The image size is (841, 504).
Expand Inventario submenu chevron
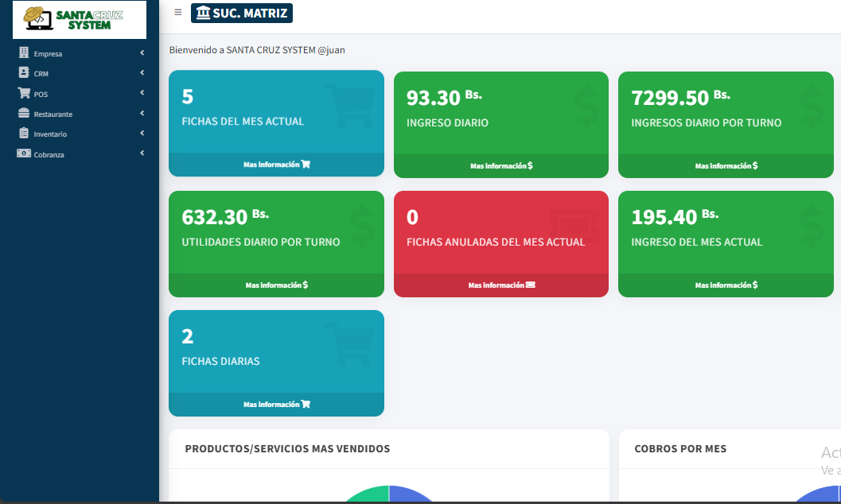point(142,133)
